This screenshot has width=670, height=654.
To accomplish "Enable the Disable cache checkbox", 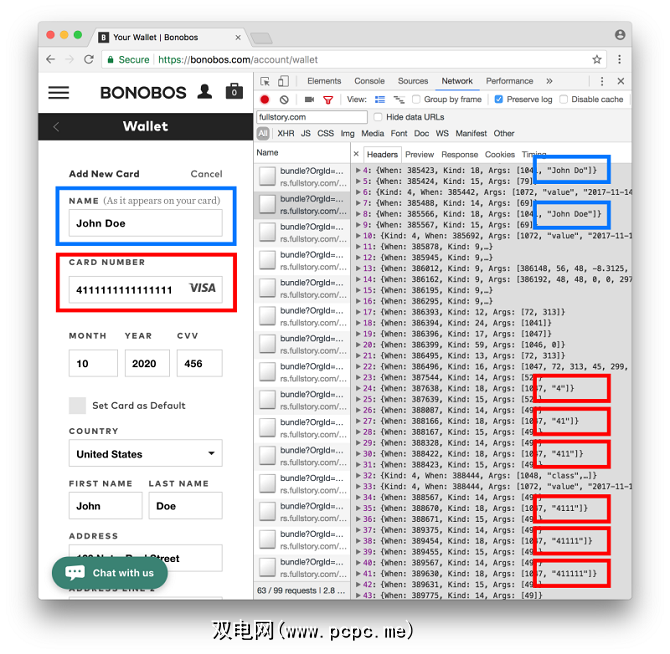I will click(x=564, y=100).
